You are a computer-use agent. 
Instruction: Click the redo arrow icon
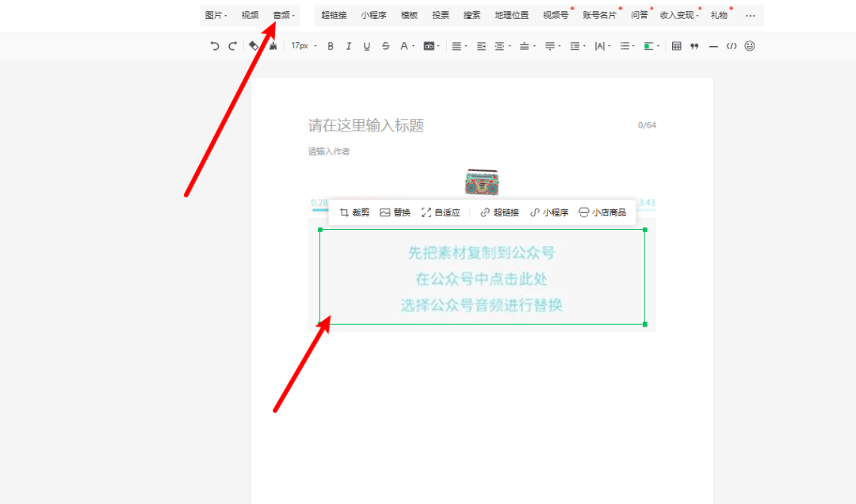pos(232,46)
